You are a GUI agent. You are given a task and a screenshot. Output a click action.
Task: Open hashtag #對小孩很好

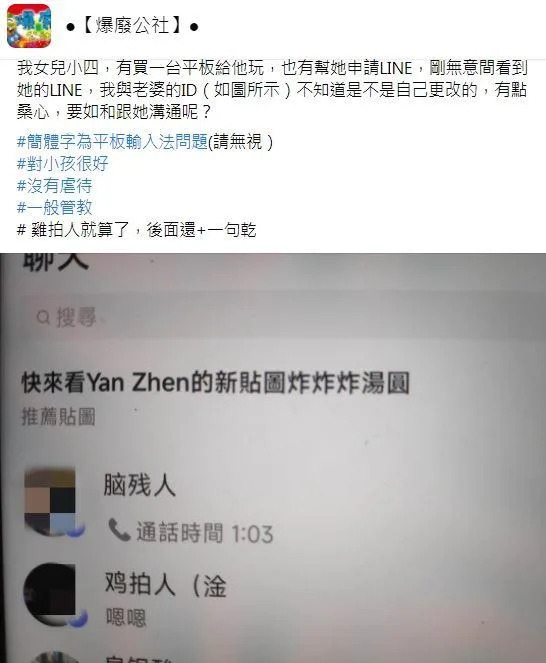tap(63, 164)
